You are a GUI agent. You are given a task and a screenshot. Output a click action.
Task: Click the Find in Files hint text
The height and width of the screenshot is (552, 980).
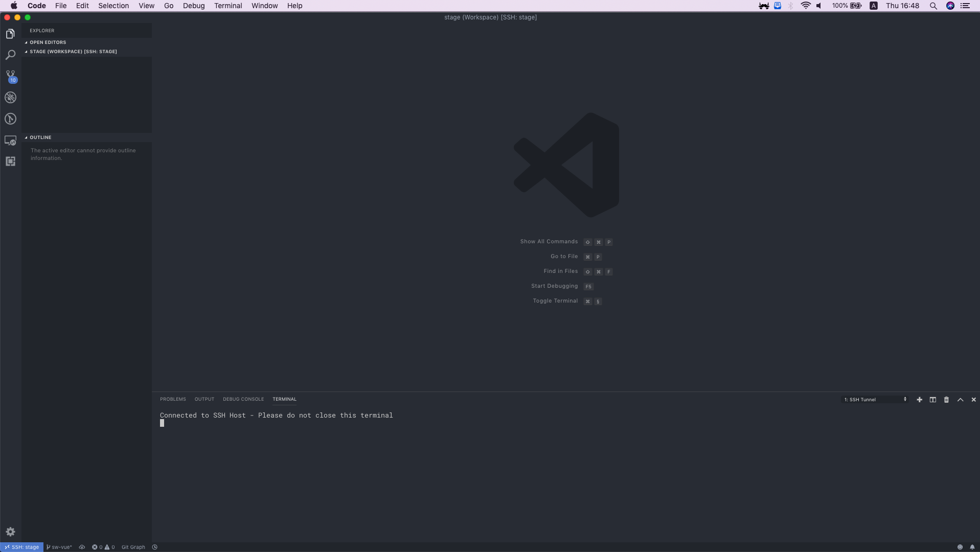[560, 271]
